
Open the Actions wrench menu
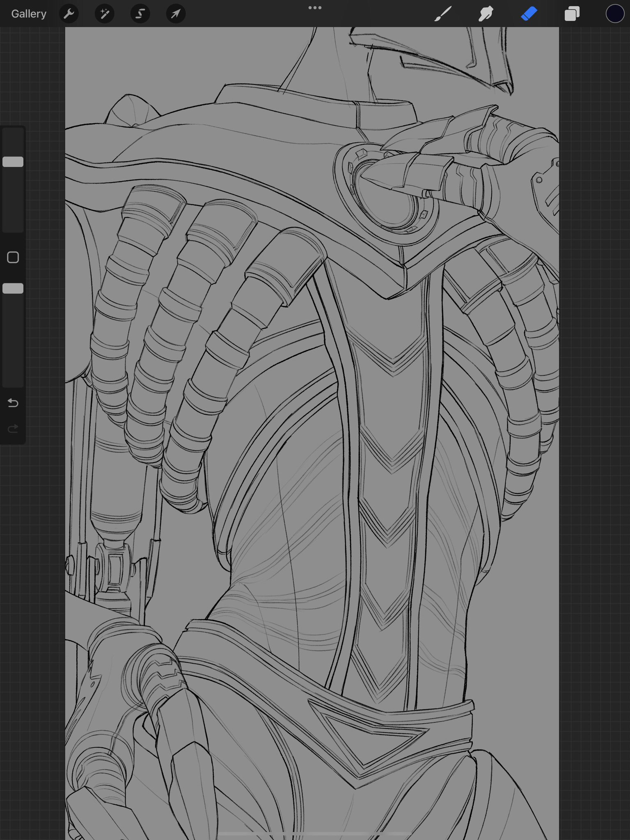click(69, 14)
